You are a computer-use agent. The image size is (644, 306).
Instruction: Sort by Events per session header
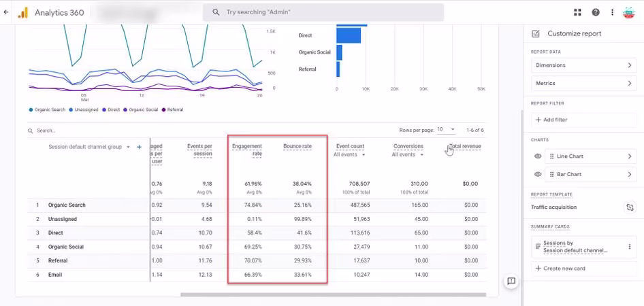199,150
